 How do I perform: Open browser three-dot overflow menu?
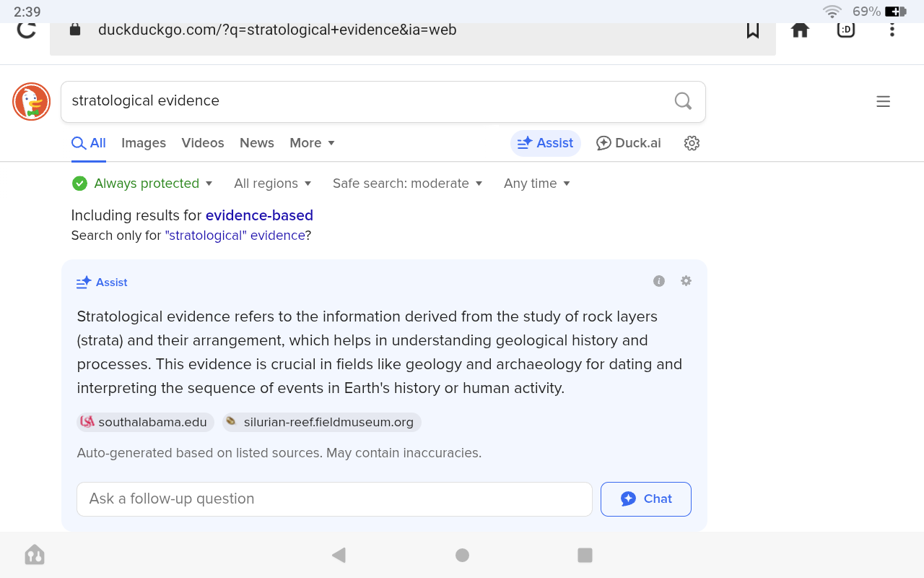[892, 30]
